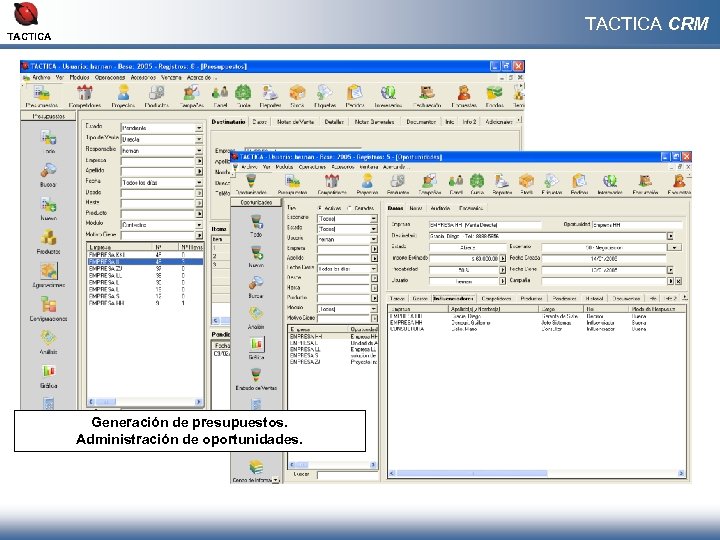The height and width of the screenshot is (540, 720).
Task: Open Pedidos in the Presupuestos window toolbar
Action: (354, 96)
